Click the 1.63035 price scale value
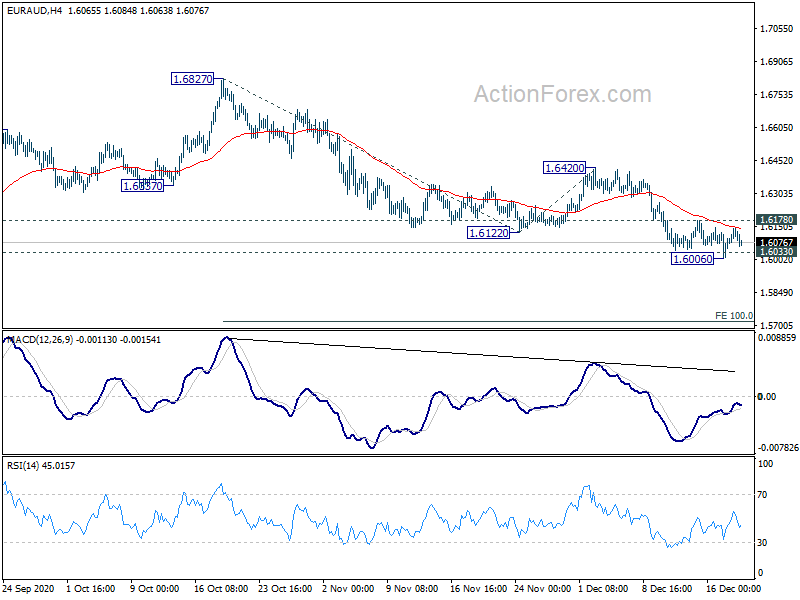This screenshot has width=800, height=600. pyautogui.click(x=777, y=193)
